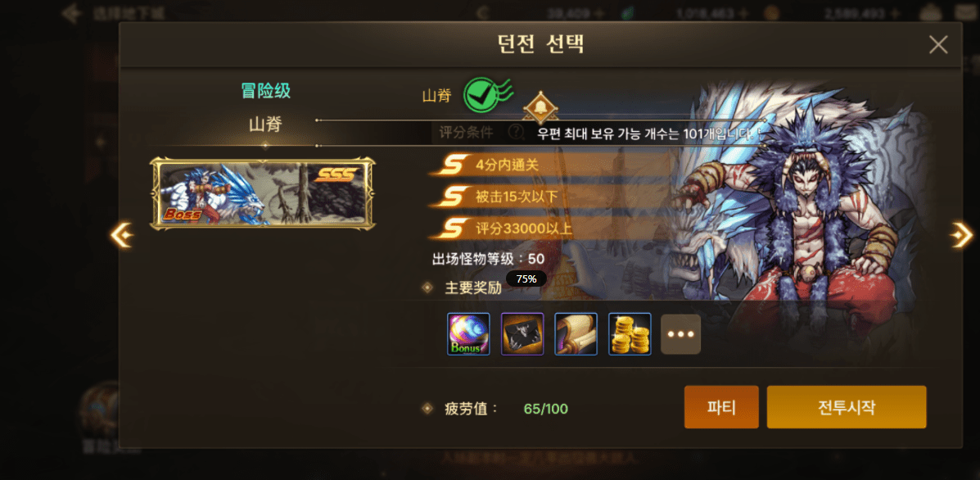The width and height of the screenshot is (980, 480).
Task: Start battle with 전투시작 button
Action: pyautogui.click(x=847, y=407)
